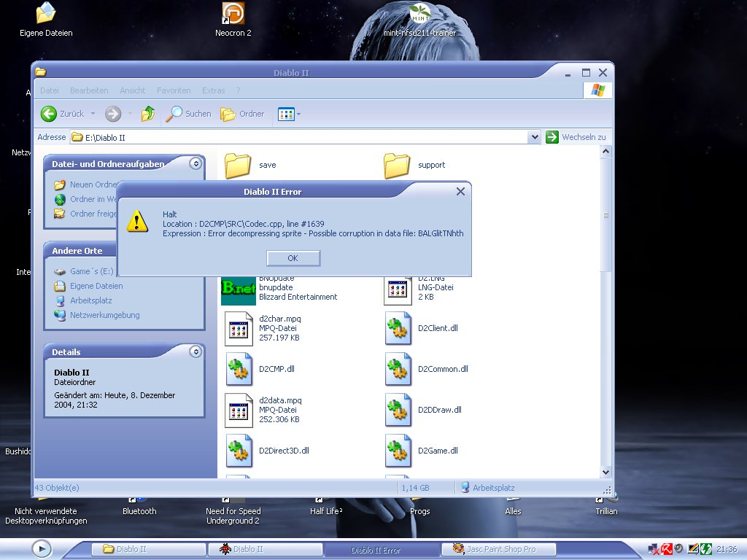Open the back history dropdown arrow
Viewport: 747px width, 560px height.
pos(93,114)
